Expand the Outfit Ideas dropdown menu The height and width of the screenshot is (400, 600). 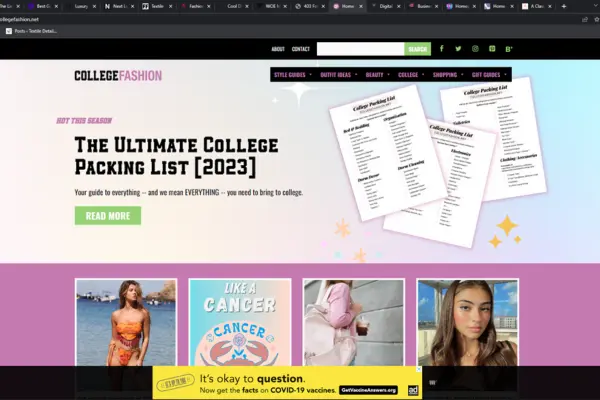336,75
